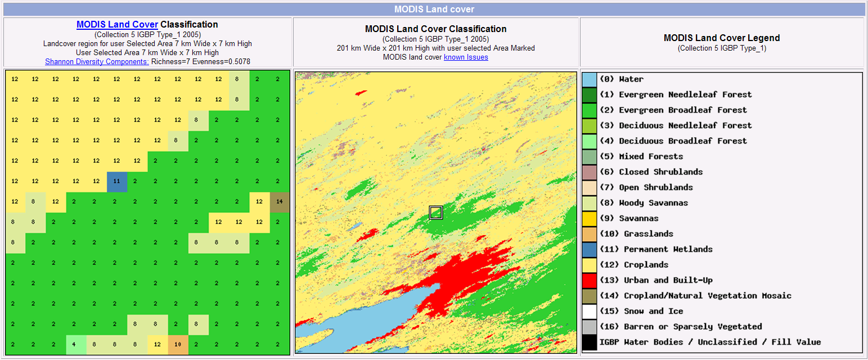Screen dimensions: 868x360
Task: Click the Open Shrublands color swatch
Action: (589, 187)
